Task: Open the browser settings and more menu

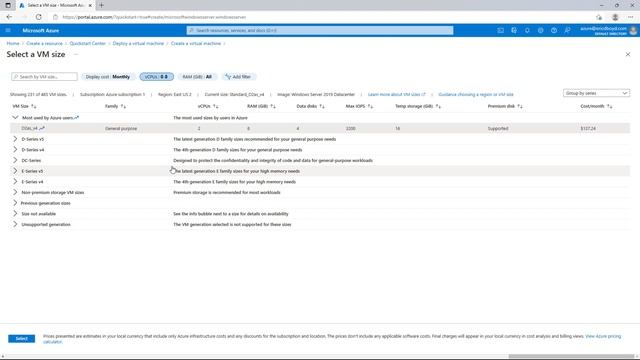Action: click(631, 17)
